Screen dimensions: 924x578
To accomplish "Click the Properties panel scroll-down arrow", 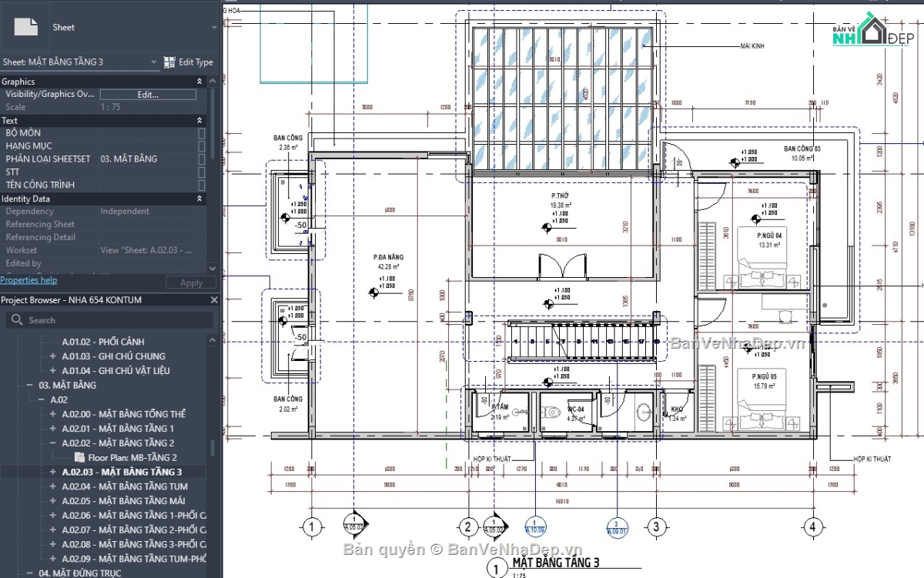I will 213,267.
